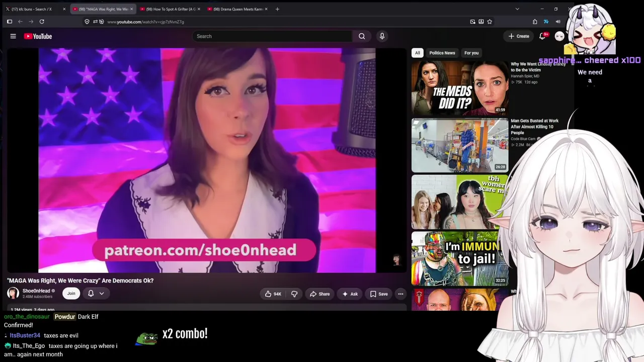Open Shoe0nHead channel name link

pos(36,291)
